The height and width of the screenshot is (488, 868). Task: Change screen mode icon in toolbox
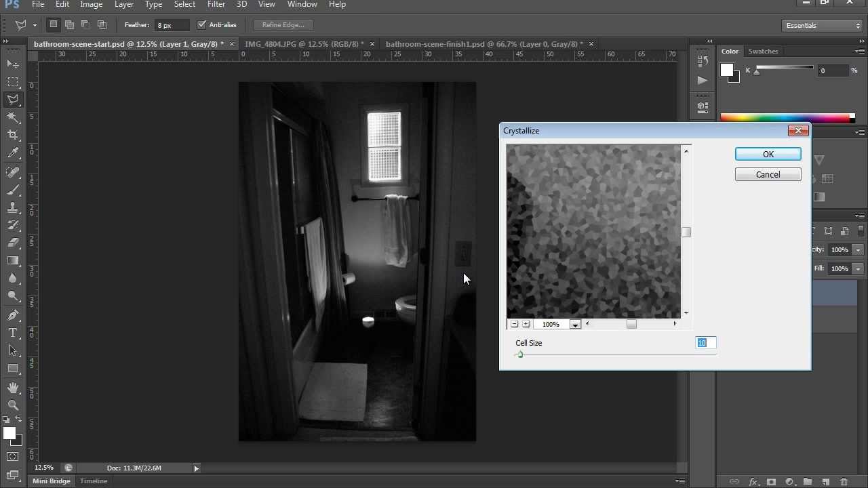(x=13, y=475)
